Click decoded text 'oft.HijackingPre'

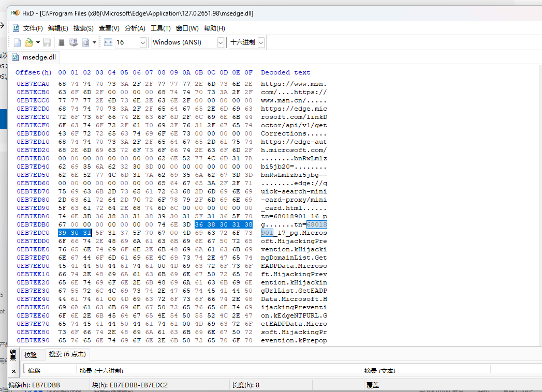click(294, 241)
